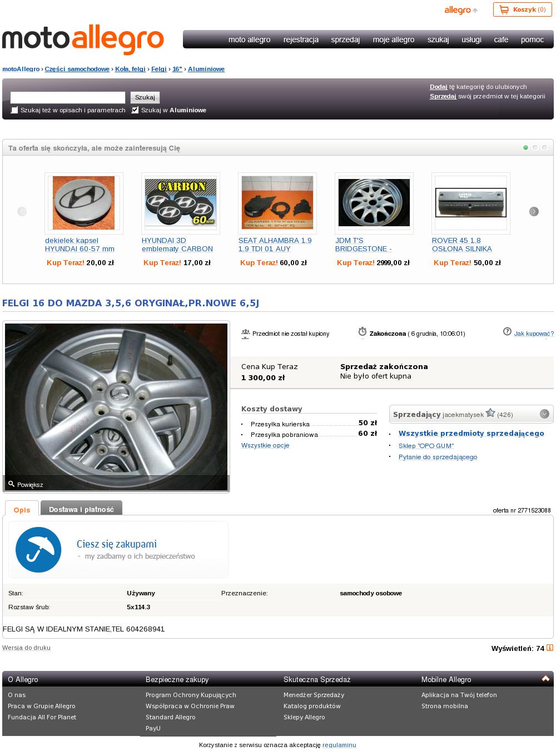The image size is (556, 756).
Task: Click the views info icon beside 74
Action: pyautogui.click(x=550, y=648)
